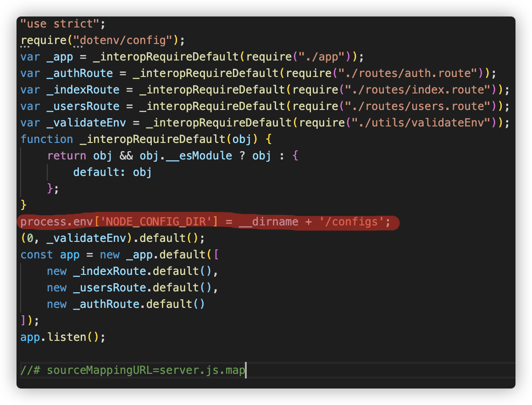Image resolution: width=532 pixels, height=405 pixels.
Task: Click the "./routes/auth.route" string
Action: 408,73
